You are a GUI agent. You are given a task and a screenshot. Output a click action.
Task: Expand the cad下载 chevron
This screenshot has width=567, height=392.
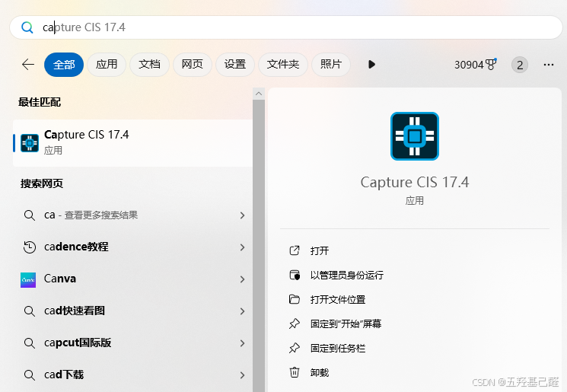tap(242, 375)
